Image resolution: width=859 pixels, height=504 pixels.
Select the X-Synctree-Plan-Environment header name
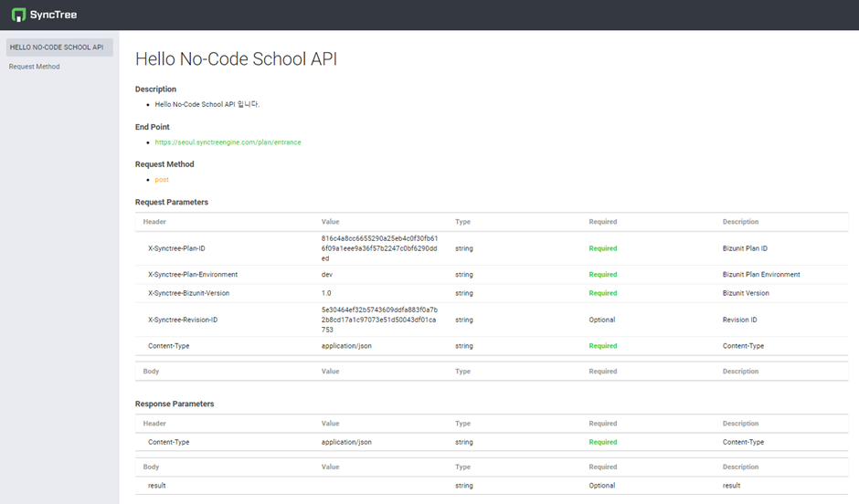click(193, 275)
